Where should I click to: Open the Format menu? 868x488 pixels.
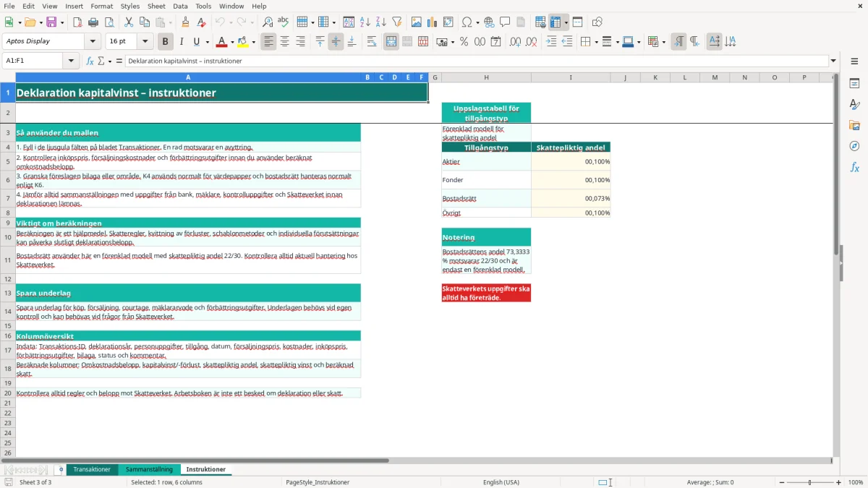tap(101, 6)
